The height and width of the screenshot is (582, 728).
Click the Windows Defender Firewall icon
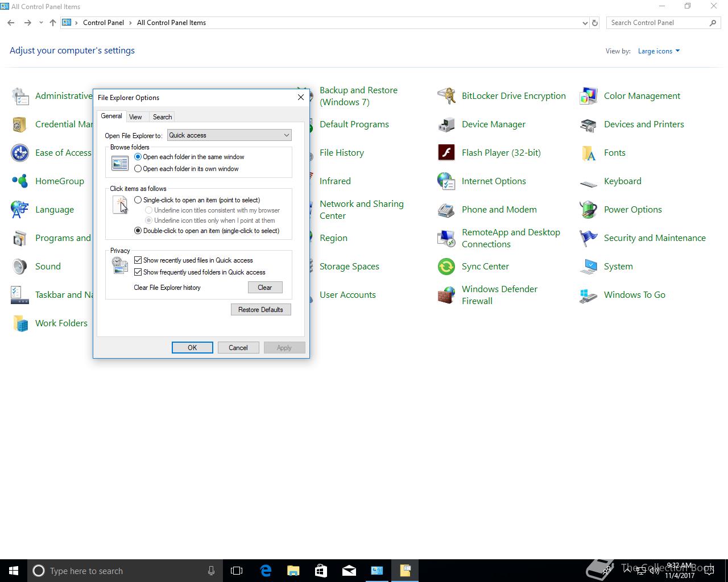point(446,295)
